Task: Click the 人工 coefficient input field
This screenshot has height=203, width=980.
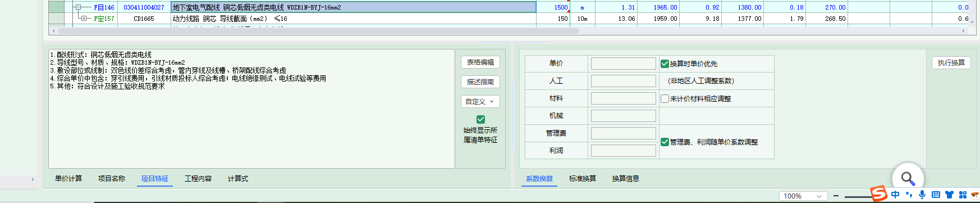Action: (623, 81)
